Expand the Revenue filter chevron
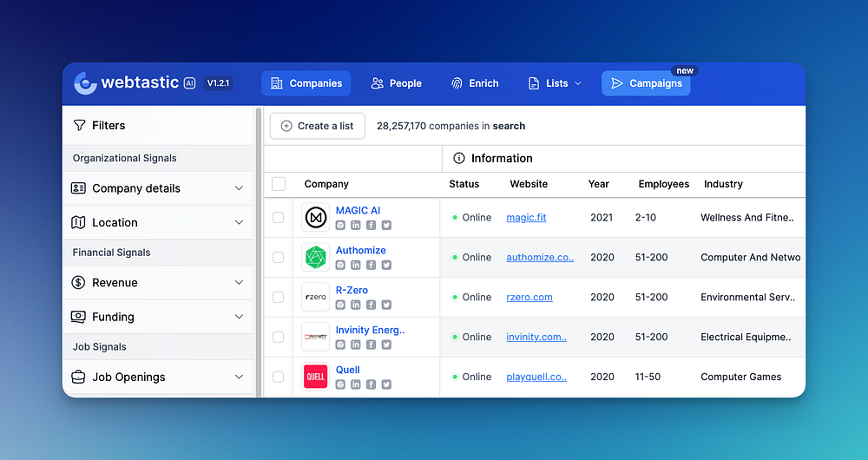The height and width of the screenshot is (460, 868). click(x=240, y=282)
